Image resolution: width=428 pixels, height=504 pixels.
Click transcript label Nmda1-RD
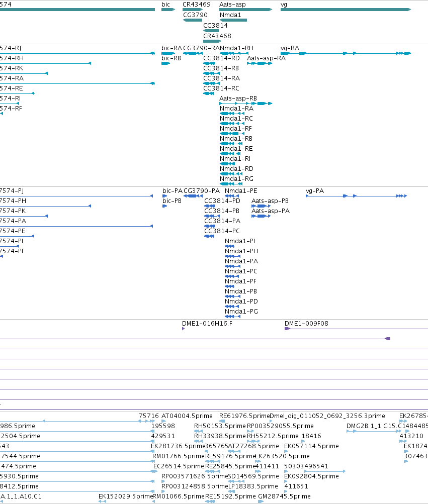(236, 169)
